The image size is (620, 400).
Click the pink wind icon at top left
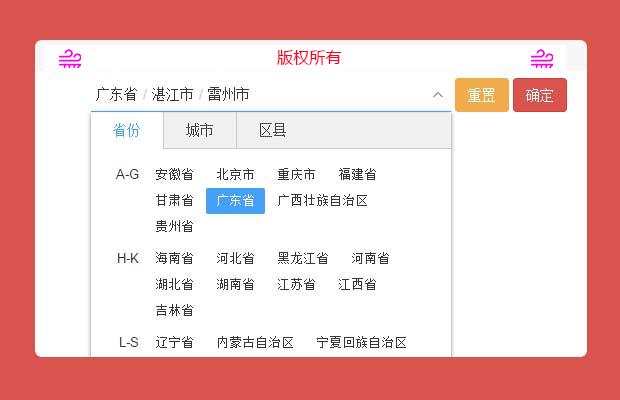pos(70,59)
